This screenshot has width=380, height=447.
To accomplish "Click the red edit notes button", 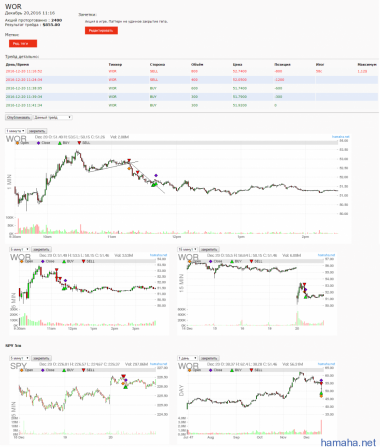I will coord(101,30).
